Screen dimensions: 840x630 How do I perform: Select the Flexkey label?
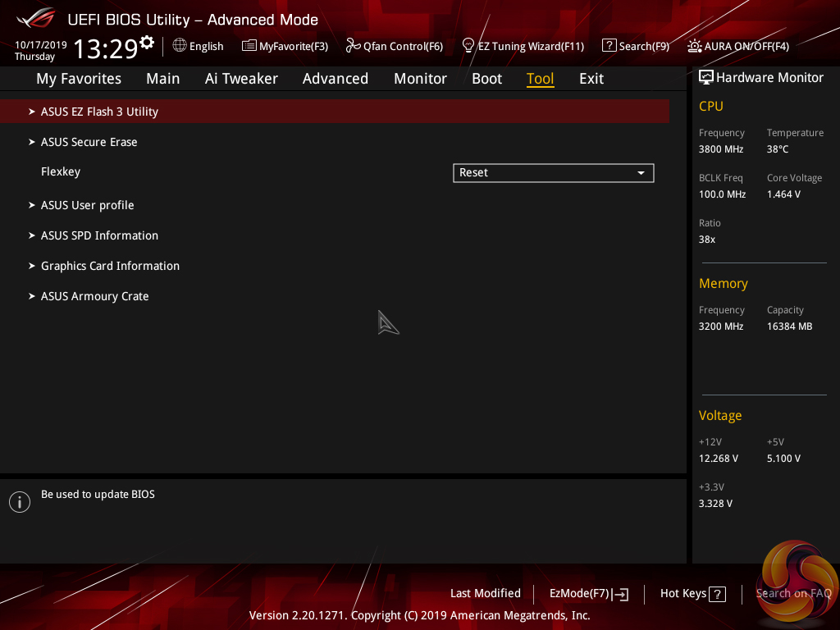(x=61, y=172)
